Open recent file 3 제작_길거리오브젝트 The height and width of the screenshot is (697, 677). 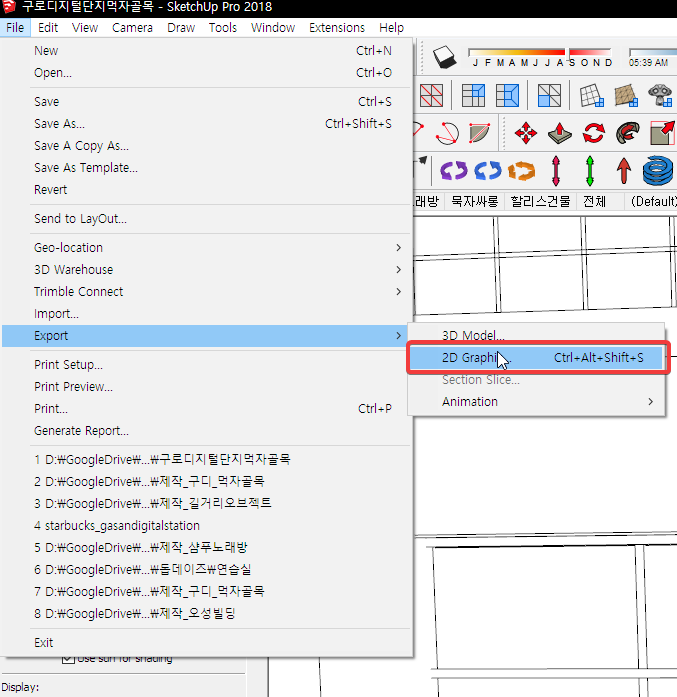[207, 504]
